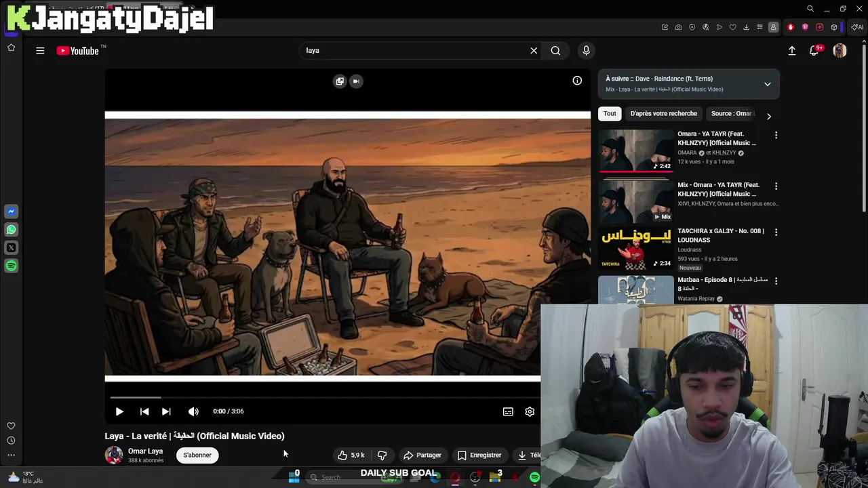Toggle video subtitles captions

click(x=508, y=411)
